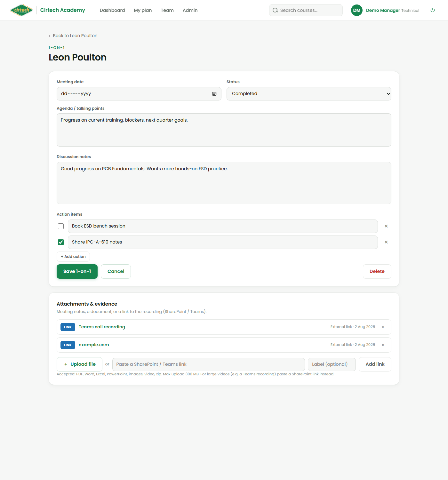This screenshot has height=480, width=448.
Task: Click the 1-ON-1 label above the name
Action: click(x=57, y=48)
